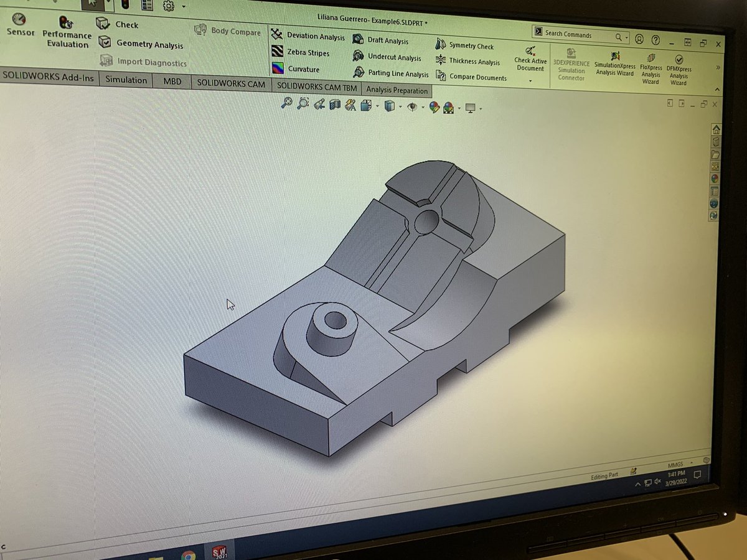This screenshot has width=747, height=560.
Task: Open 3DEXPERIENCE Simulation Connector
Action: [x=571, y=66]
